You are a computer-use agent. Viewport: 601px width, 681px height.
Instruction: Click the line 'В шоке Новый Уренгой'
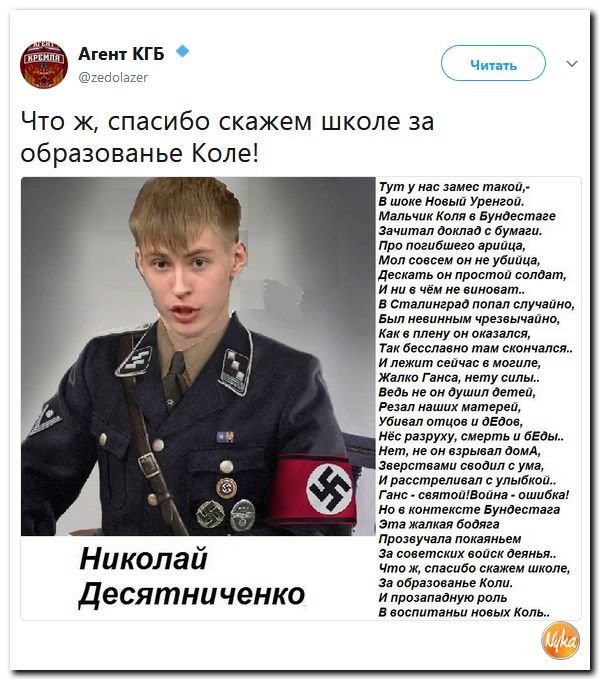[x=451, y=201]
